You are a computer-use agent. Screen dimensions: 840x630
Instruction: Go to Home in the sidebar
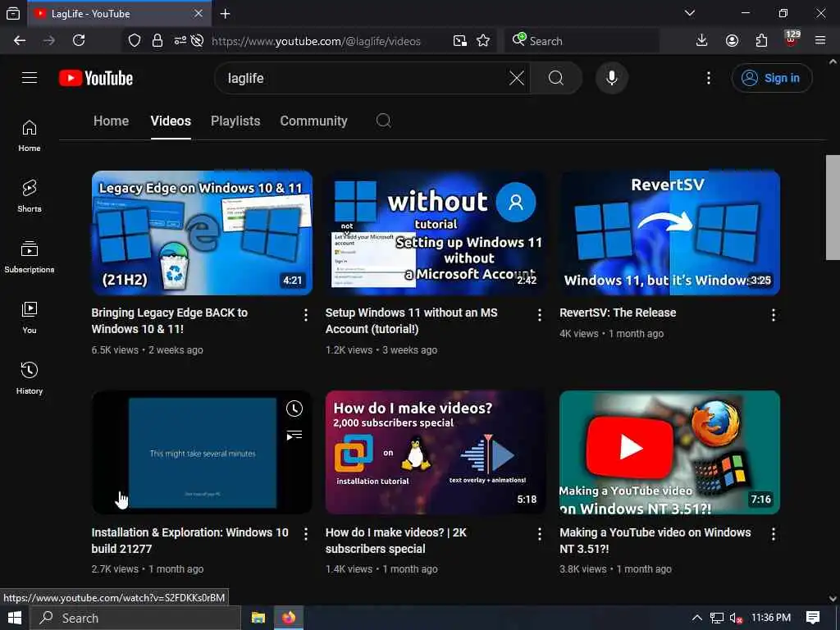click(30, 135)
